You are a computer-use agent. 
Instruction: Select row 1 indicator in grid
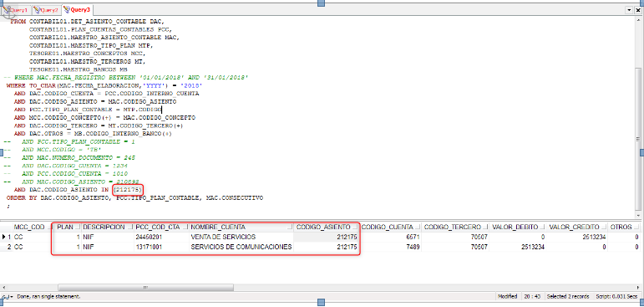tap(6, 237)
